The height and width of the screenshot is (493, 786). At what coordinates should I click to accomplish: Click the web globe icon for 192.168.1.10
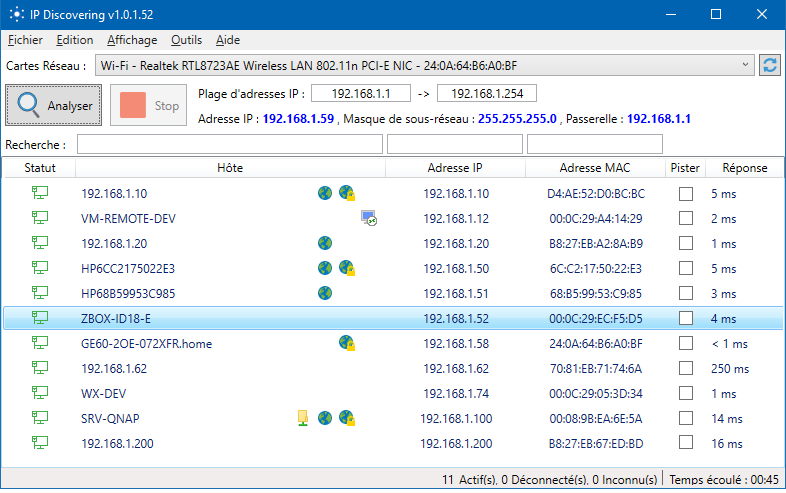(x=325, y=193)
